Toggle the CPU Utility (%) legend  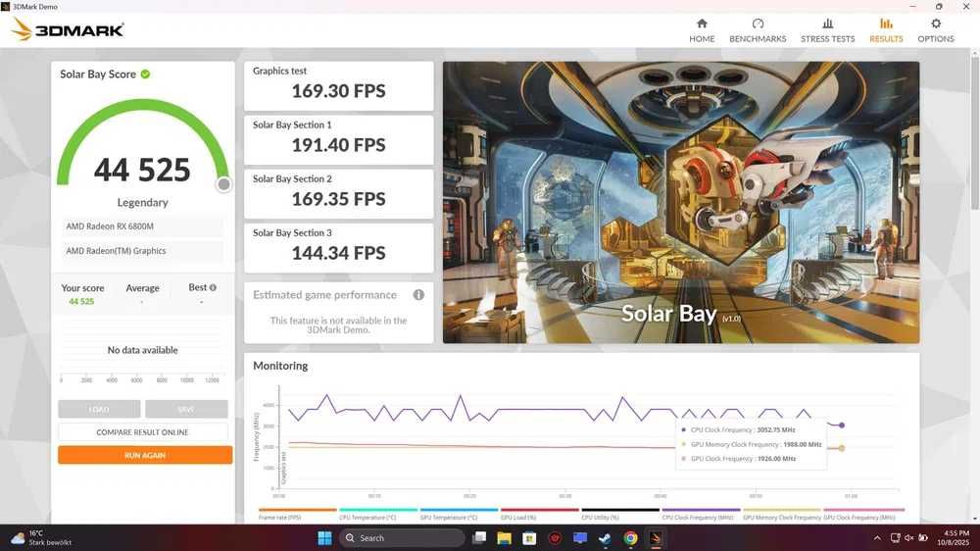(x=620, y=514)
